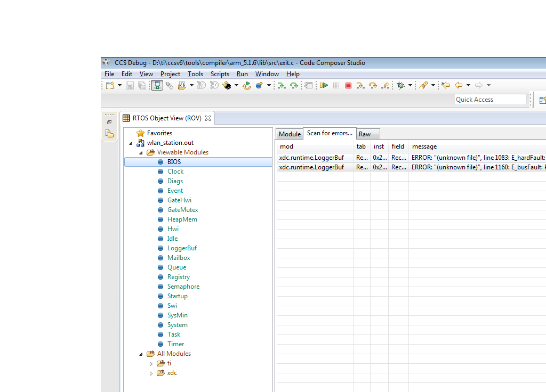
Task: Click the folder icon below Restore in left sidebar
Action: point(110,134)
